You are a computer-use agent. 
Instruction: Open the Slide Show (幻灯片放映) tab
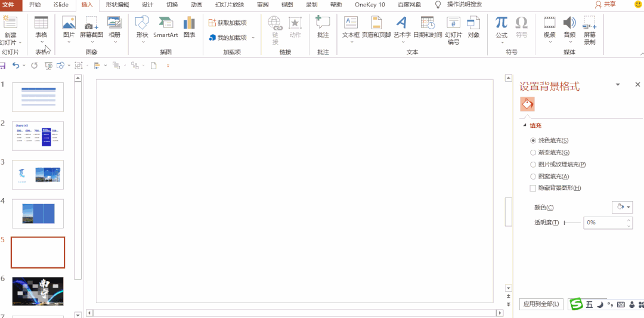tap(230, 5)
